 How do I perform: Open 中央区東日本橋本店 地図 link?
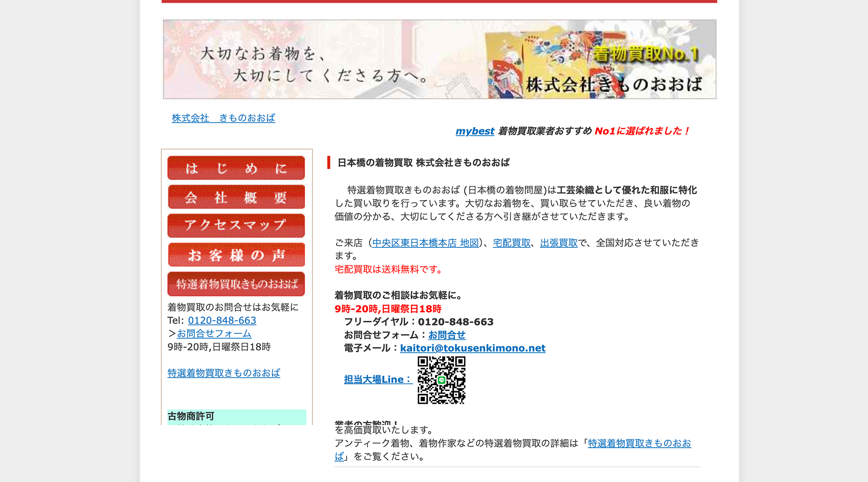click(x=425, y=243)
